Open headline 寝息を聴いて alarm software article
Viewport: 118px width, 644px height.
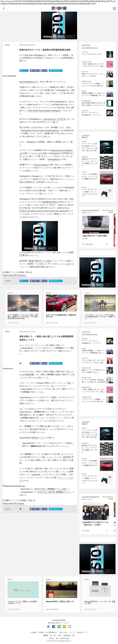tap(46, 338)
